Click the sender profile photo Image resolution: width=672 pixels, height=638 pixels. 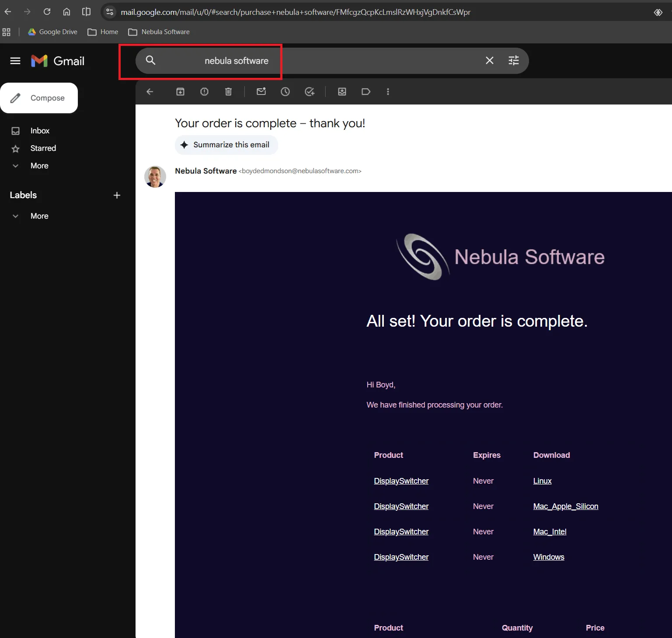(x=155, y=177)
